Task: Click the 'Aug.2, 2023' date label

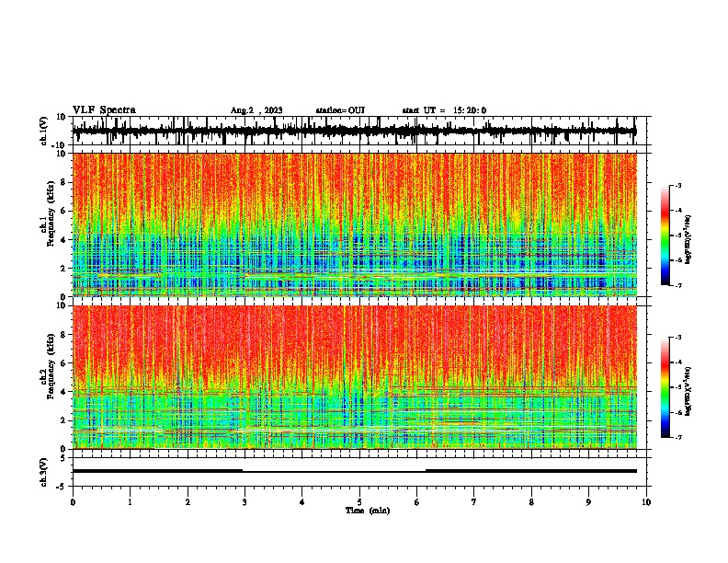Action: pyautogui.click(x=256, y=110)
